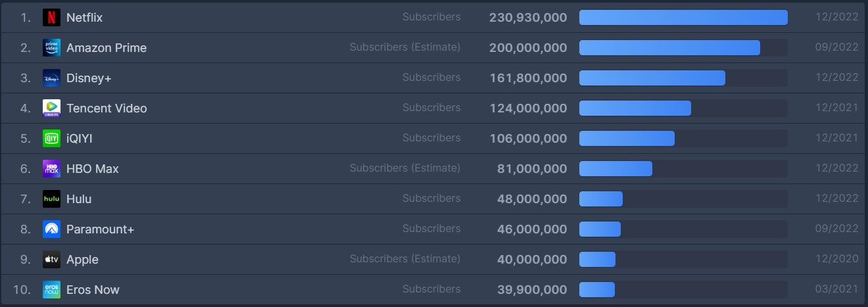Click the Netflix subscriber progress bar
The image size is (868, 307).
point(683,18)
